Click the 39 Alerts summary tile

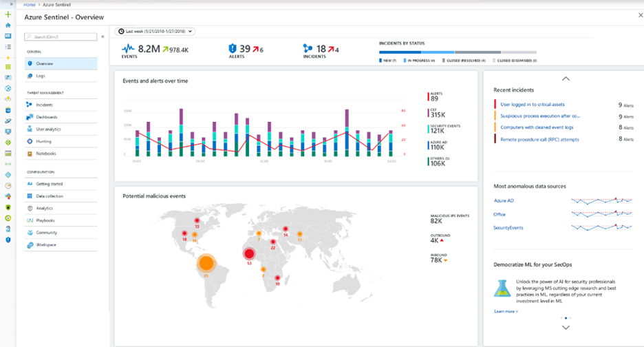pyautogui.click(x=246, y=50)
